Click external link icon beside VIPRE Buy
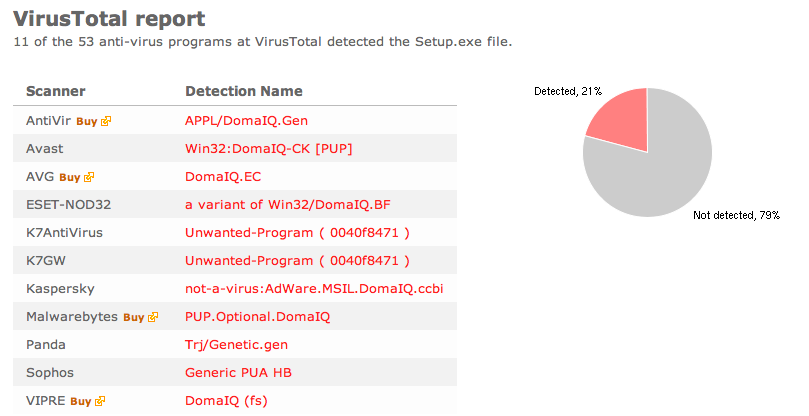This screenshot has width=809, height=416. 100,401
